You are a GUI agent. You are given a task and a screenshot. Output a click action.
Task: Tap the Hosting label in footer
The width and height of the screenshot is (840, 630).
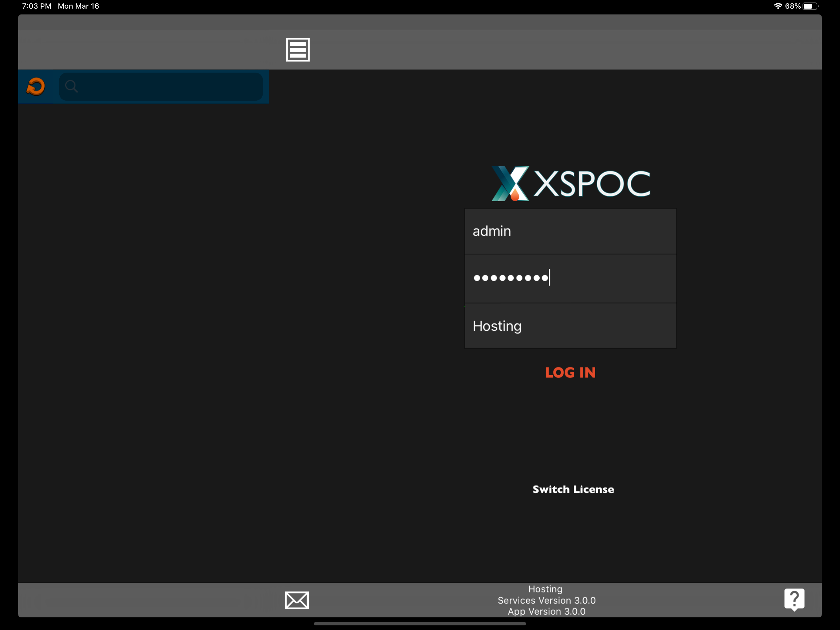click(545, 589)
